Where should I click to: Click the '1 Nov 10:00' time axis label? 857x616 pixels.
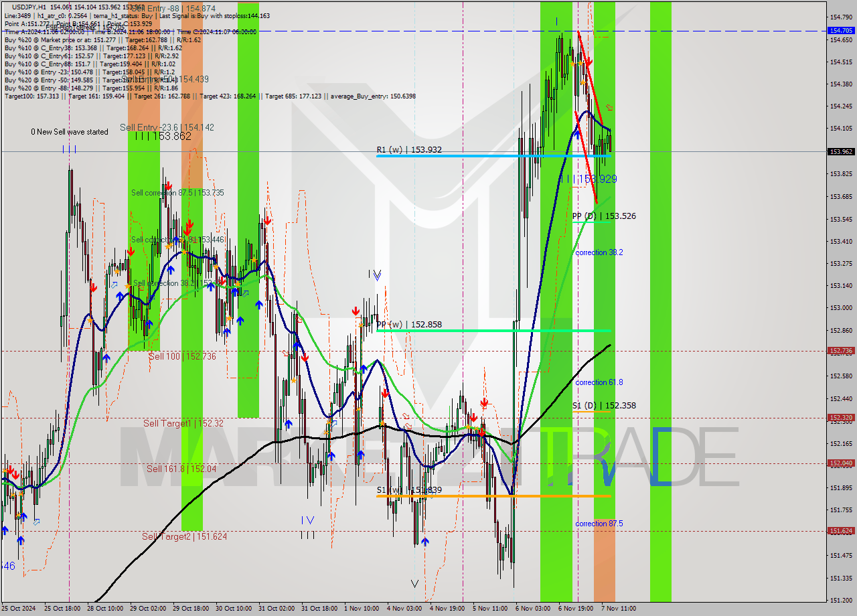pos(361,609)
